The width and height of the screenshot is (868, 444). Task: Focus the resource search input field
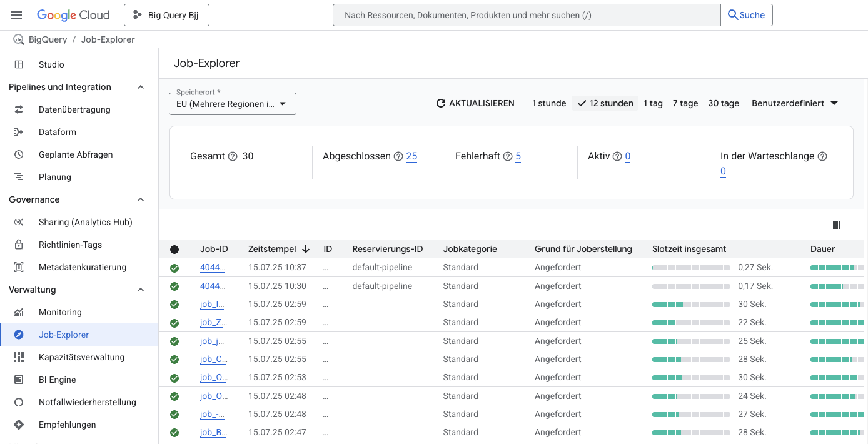point(527,15)
